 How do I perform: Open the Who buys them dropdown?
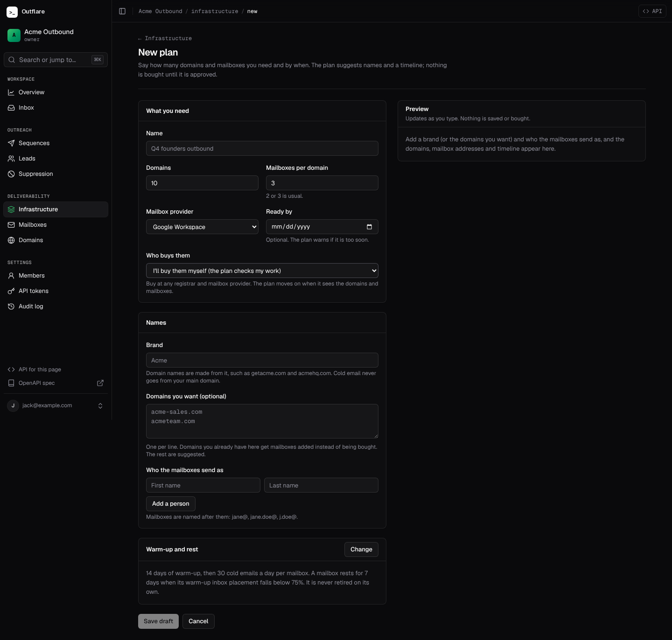tap(262, 271)
